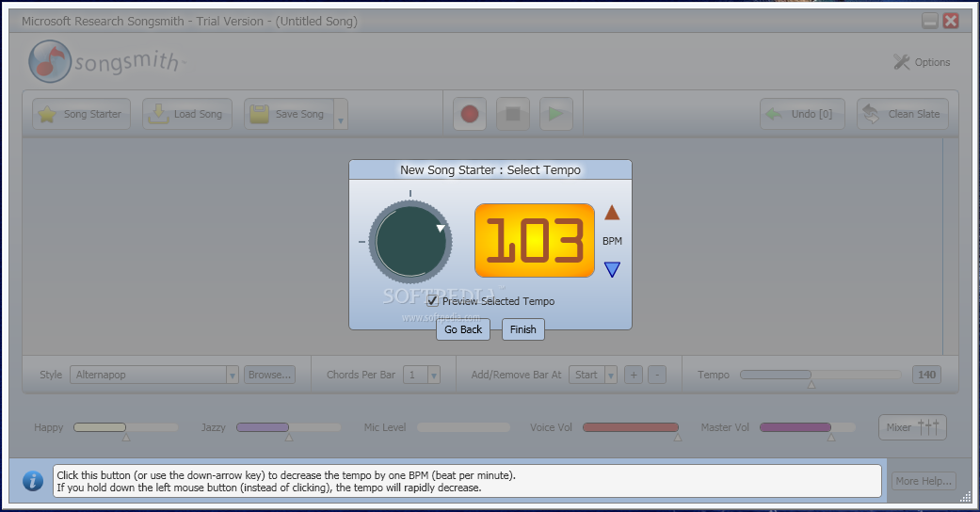
Task: Click the Go Back button
Action: click(x=463, y=329)
